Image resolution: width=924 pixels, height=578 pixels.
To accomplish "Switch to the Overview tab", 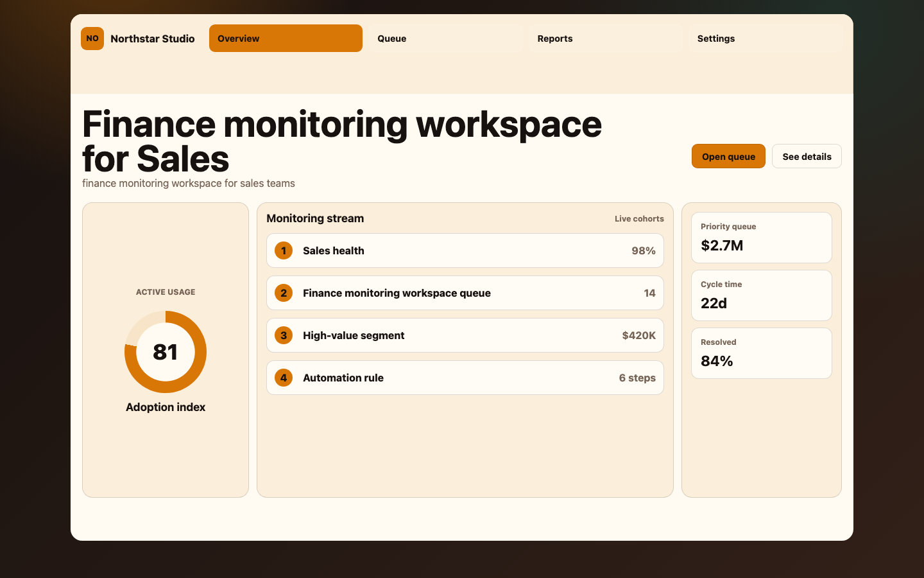I will click(286, 39).
